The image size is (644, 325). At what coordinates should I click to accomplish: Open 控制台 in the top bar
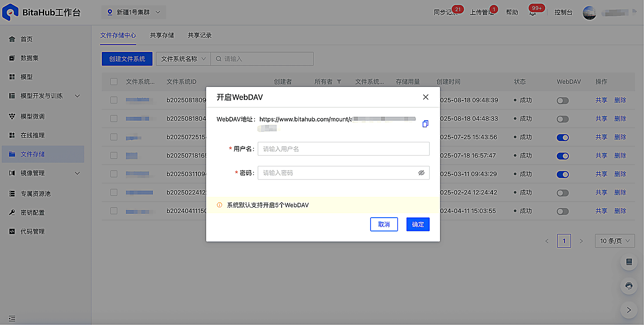[563, 12]
